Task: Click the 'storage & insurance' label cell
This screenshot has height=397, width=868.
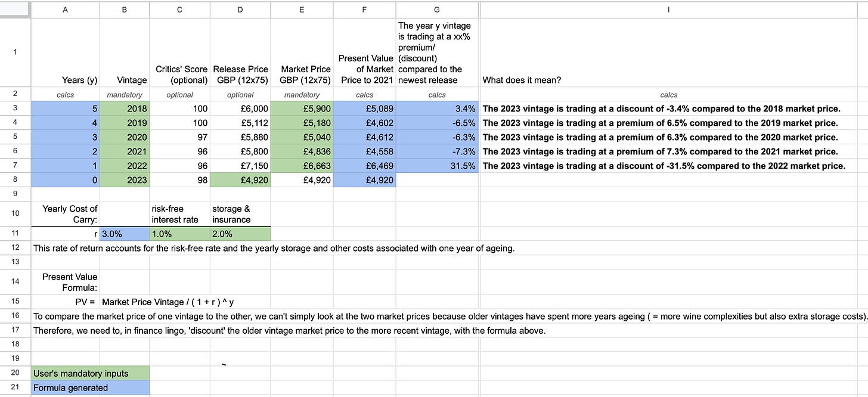Action: click(x=240, y=214)
